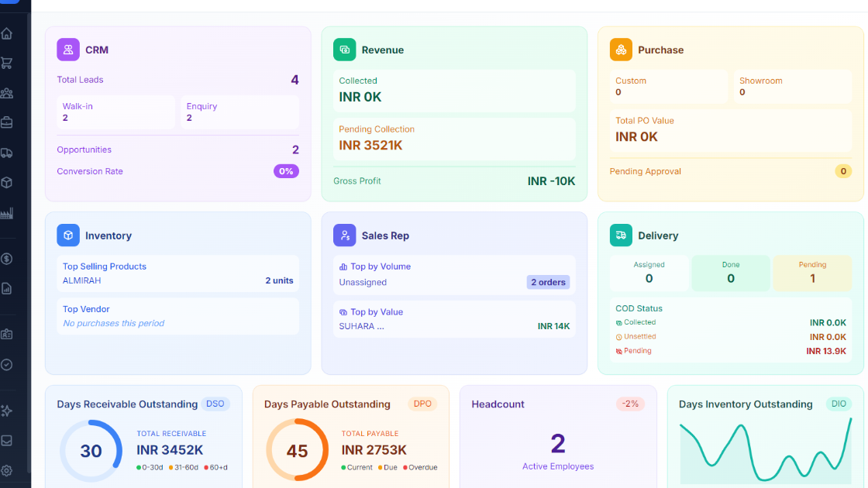Viewport: 868px width, 488px height.
Task: Open the people group sidebar icon
Action: pyautogui.click(x=7, y=93)
